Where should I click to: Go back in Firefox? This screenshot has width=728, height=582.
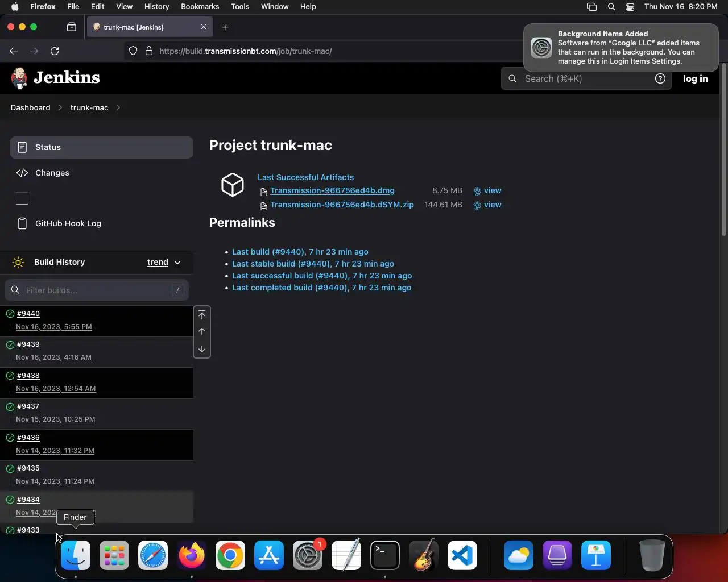(14, 51)
